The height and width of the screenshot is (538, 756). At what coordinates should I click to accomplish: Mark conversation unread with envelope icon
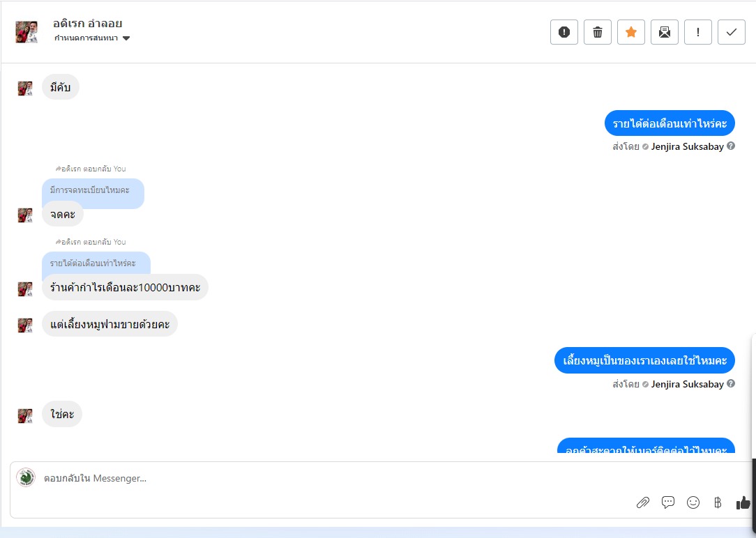click(665, 32)
